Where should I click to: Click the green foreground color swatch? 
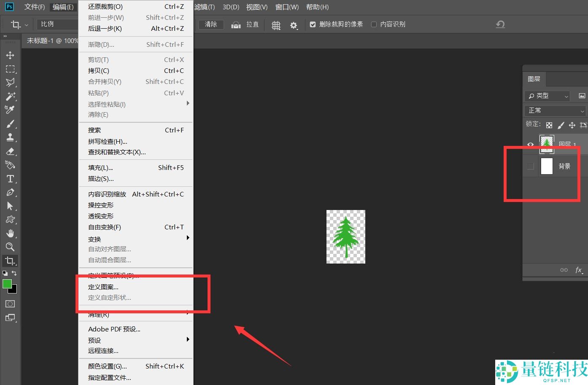[7, 284]
